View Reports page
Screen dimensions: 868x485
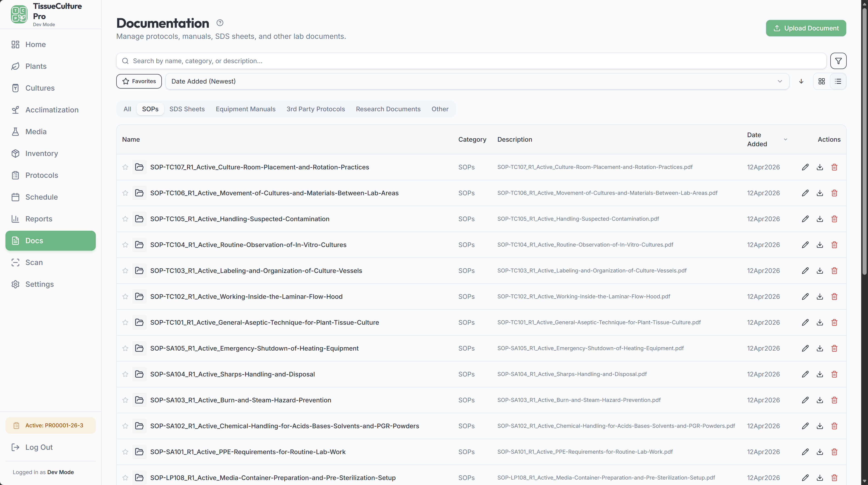point(51,219)
